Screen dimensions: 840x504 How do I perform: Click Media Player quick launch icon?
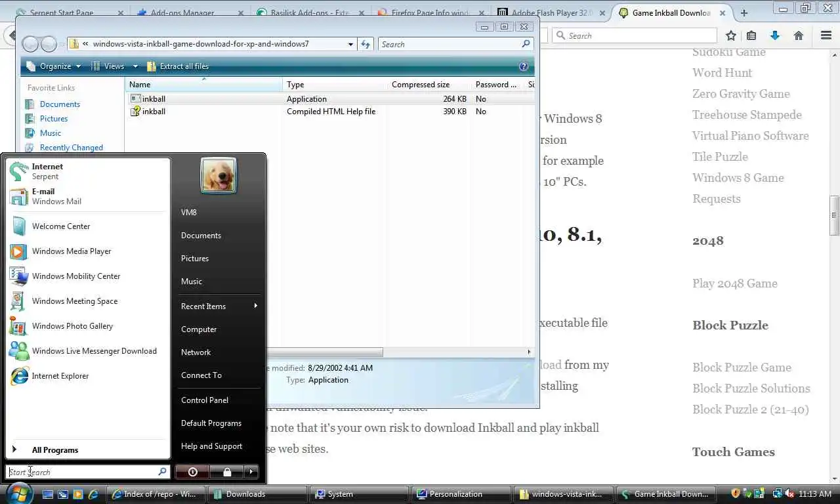click(78, 494)
